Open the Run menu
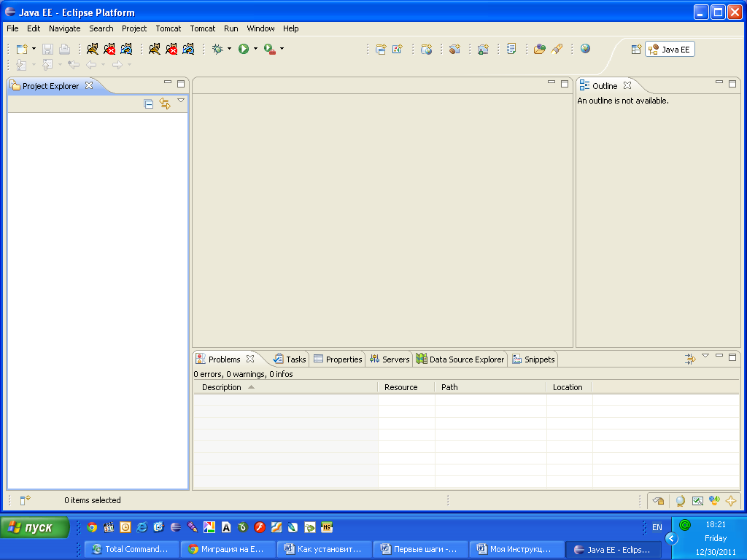 click(231, 28)
